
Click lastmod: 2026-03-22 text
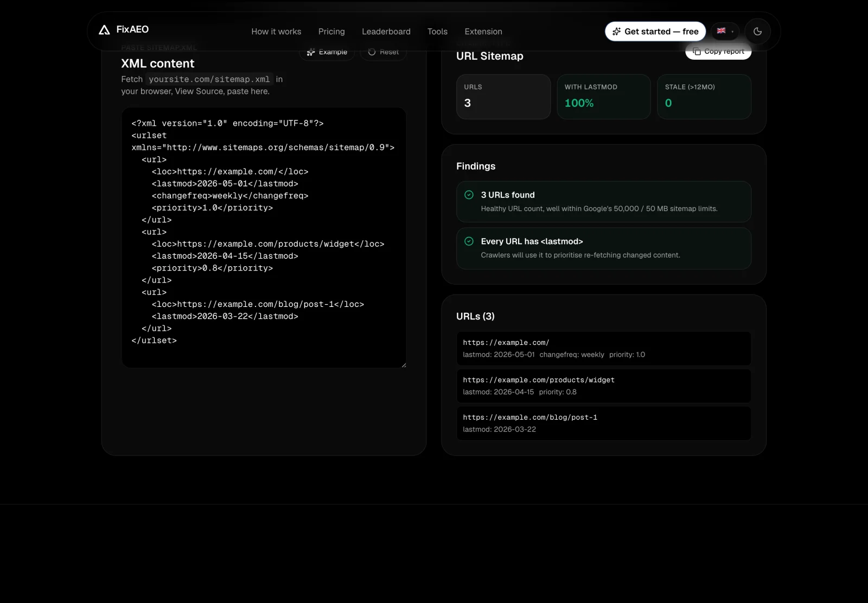[500, 429]
